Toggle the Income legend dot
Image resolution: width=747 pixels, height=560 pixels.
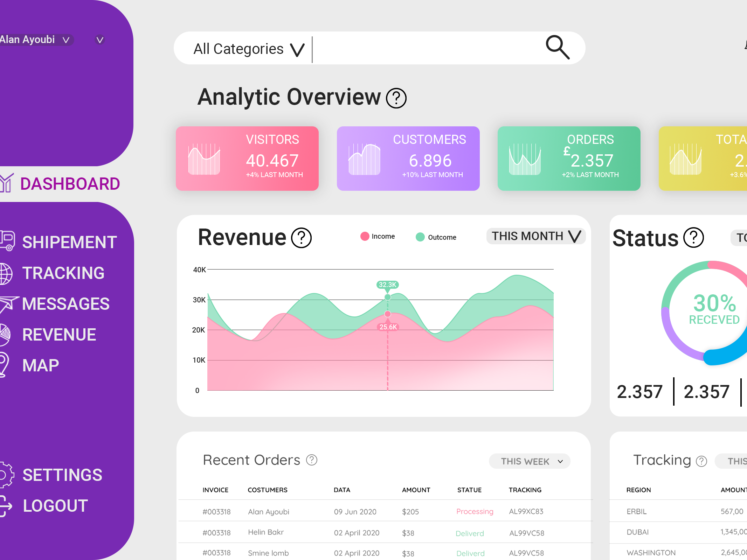365,236
